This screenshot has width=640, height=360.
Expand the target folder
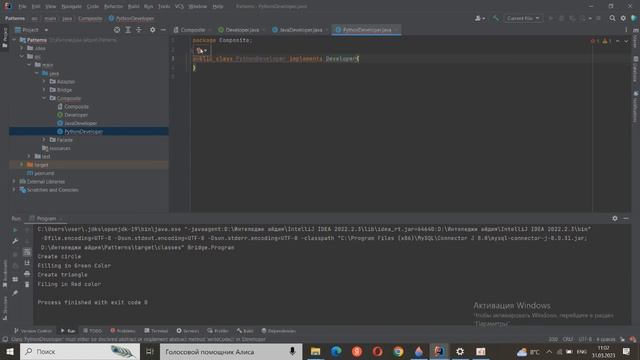(22, 164)
